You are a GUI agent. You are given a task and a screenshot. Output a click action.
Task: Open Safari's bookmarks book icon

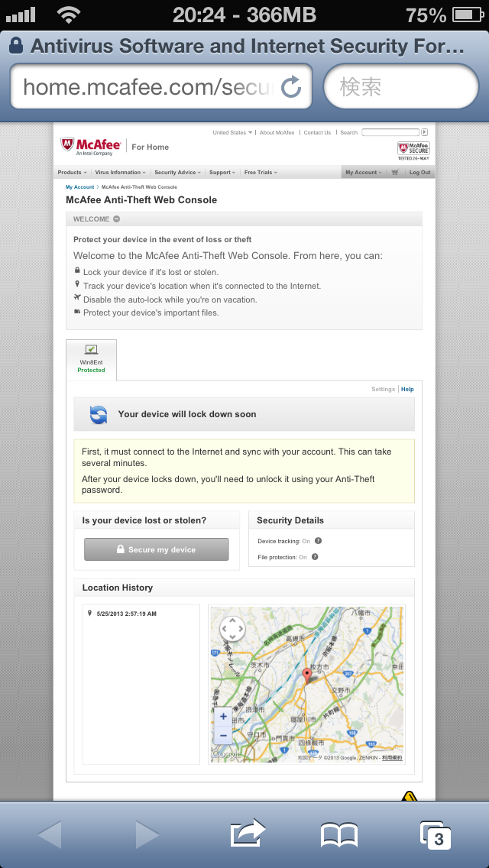(339, 835)
